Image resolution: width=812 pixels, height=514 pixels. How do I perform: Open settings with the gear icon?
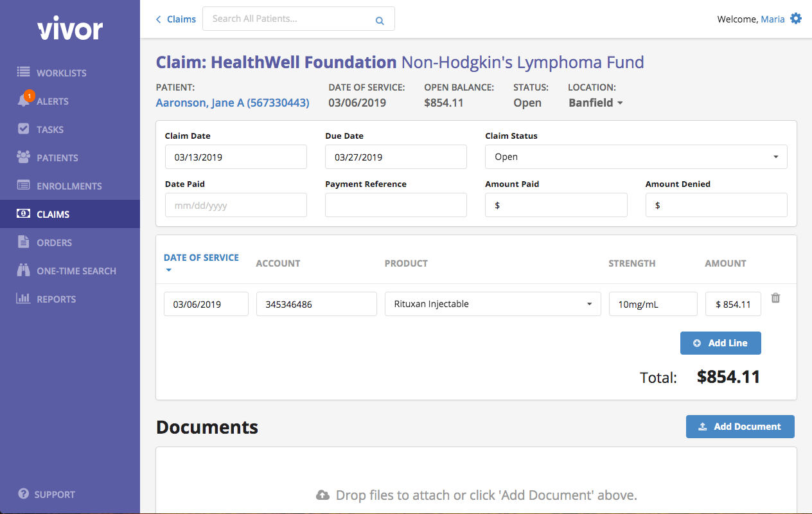click(x=796, y=19)
